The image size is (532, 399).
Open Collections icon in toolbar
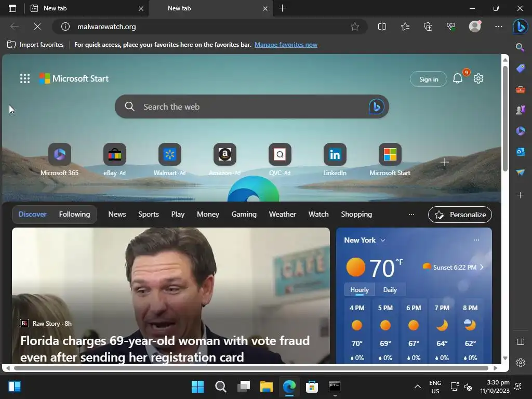[428, 26]
